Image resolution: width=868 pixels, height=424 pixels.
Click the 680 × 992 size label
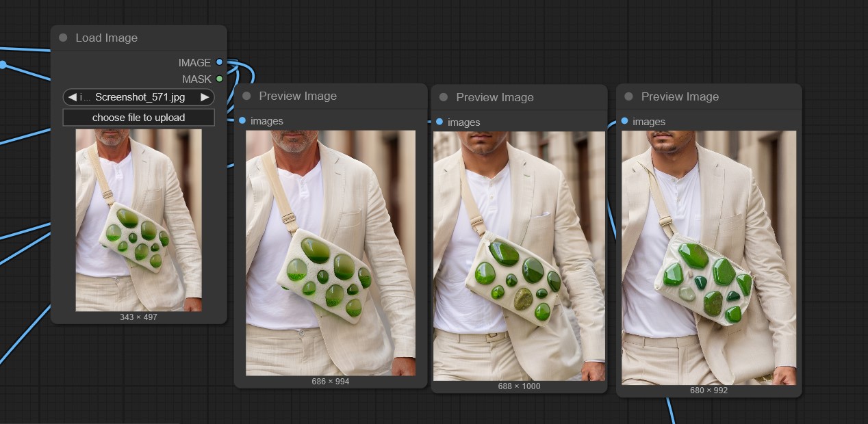[x=709, y=390]
